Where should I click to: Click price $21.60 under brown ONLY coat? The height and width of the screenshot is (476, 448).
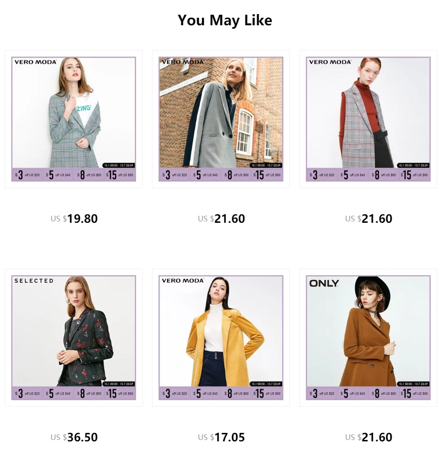(x=369, y=437)
